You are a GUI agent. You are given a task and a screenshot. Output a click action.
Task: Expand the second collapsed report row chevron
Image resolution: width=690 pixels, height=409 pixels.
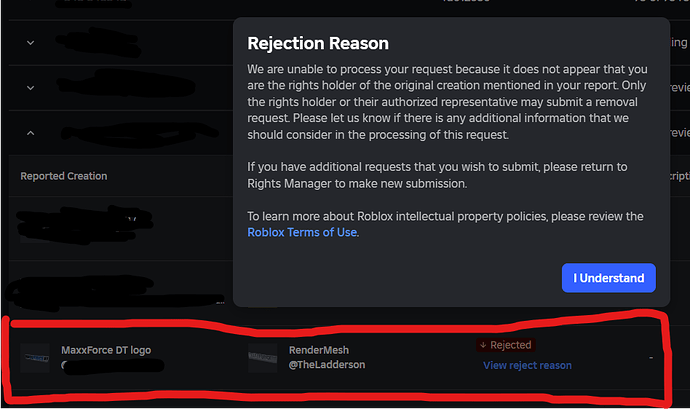point(30,87)
